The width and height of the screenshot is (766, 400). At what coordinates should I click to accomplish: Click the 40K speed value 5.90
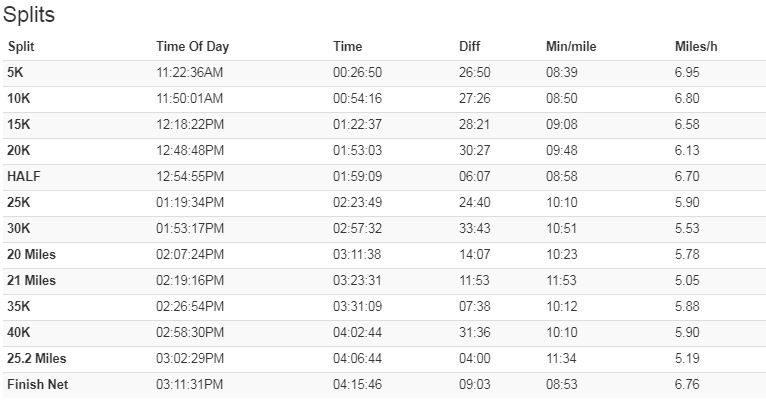click(x=687, y=332)
